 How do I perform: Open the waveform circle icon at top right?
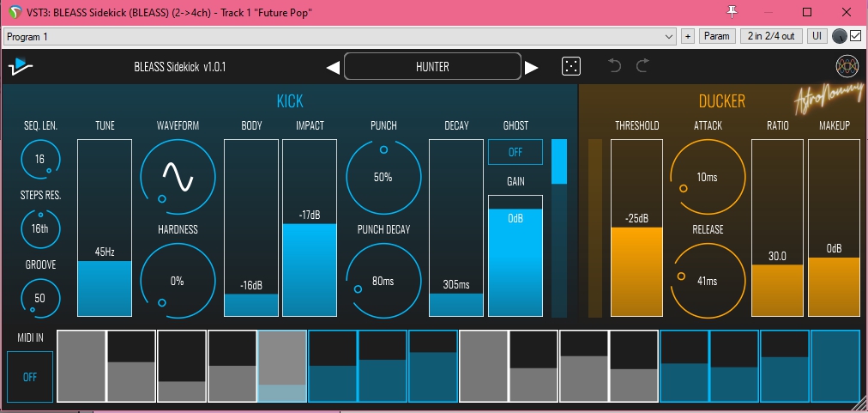[847, 66]
